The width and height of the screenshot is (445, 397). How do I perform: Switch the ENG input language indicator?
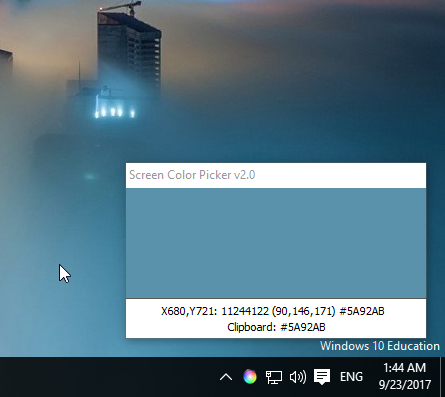click(351, 377)
